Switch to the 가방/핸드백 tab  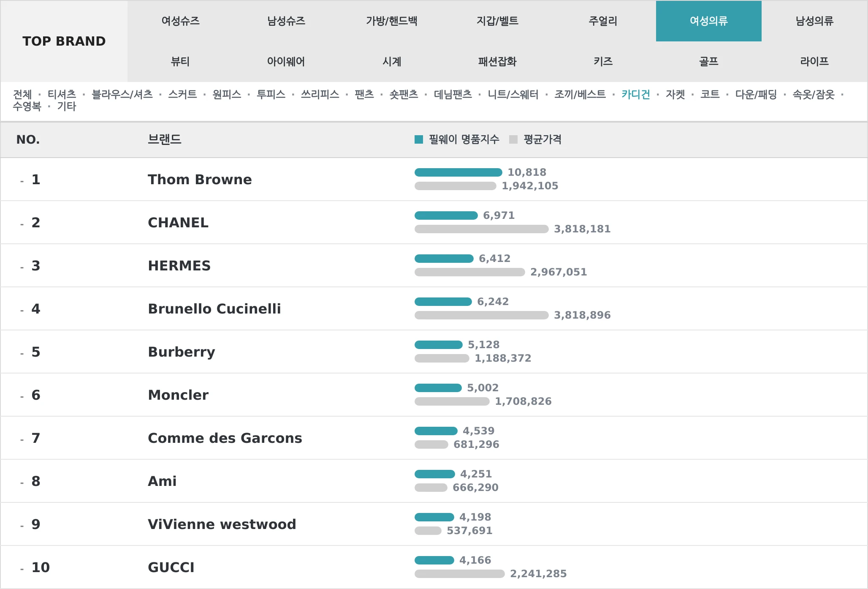click(392, 21)
